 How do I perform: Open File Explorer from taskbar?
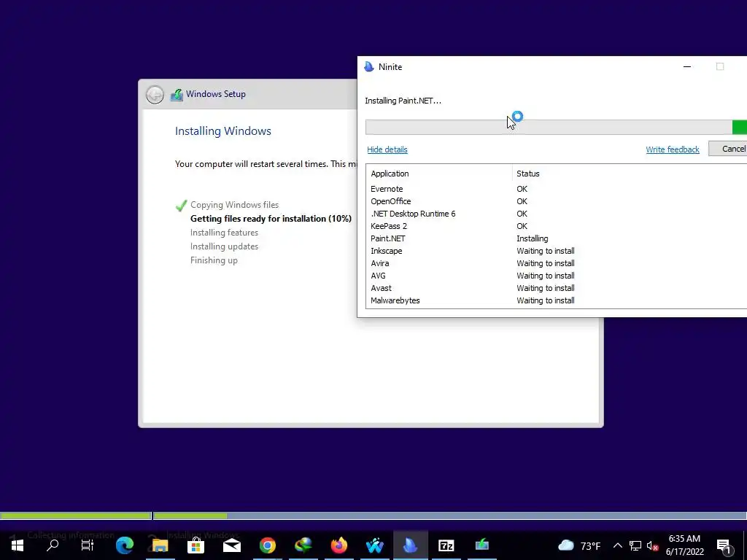point(160,545)
